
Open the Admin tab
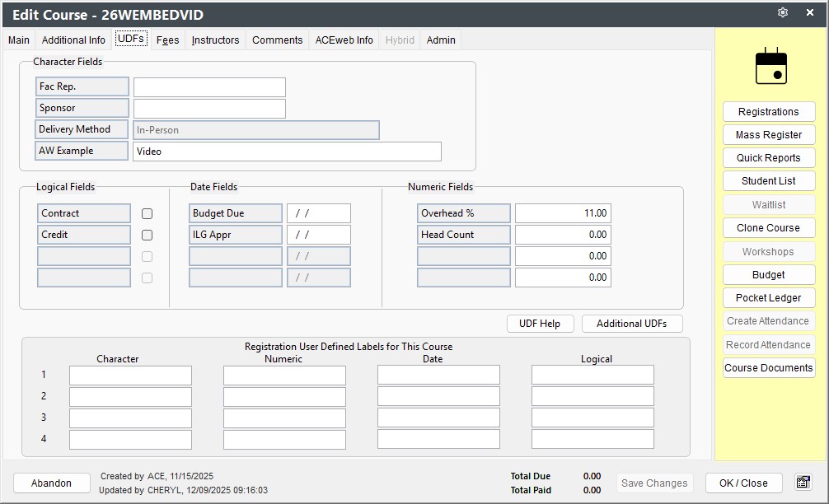[x=441, y=40]
